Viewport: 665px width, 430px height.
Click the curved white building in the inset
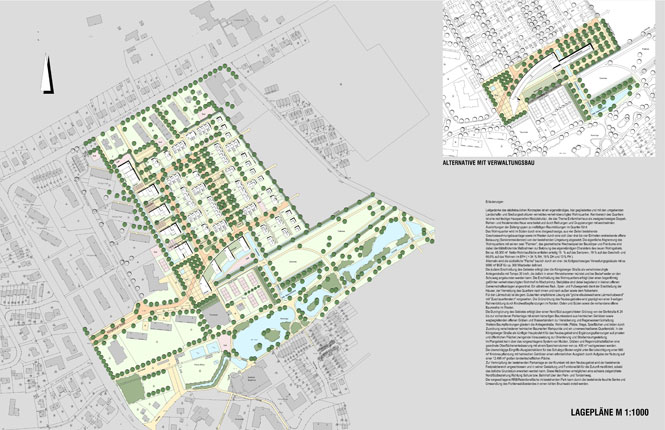click(x=533, y=79)
